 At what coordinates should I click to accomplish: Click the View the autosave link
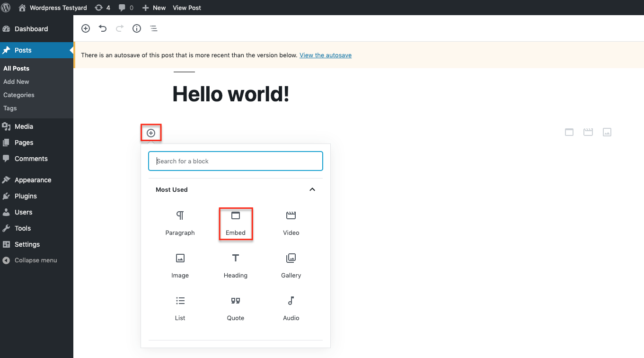pyautogui.click(x=326, y=55)
